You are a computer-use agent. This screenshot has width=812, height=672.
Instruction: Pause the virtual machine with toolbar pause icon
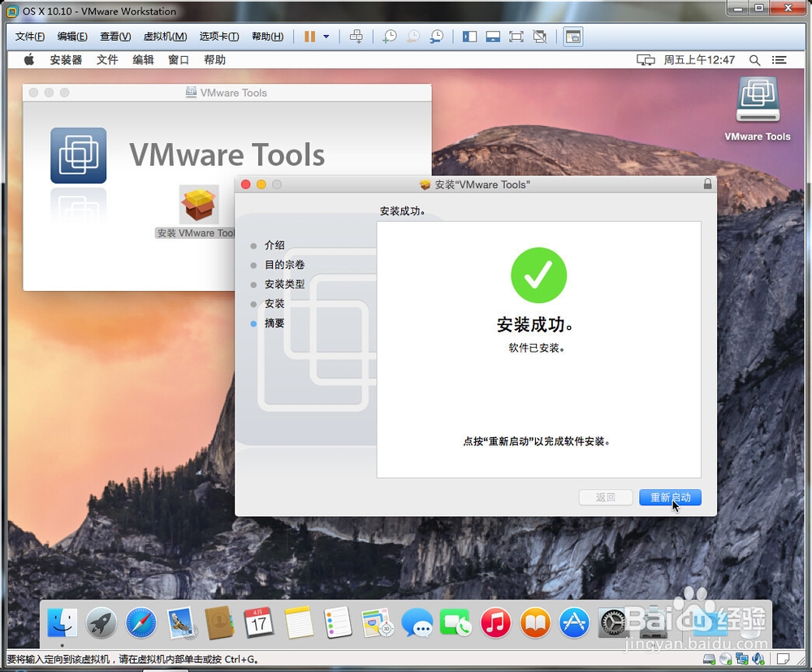(309, 37)
